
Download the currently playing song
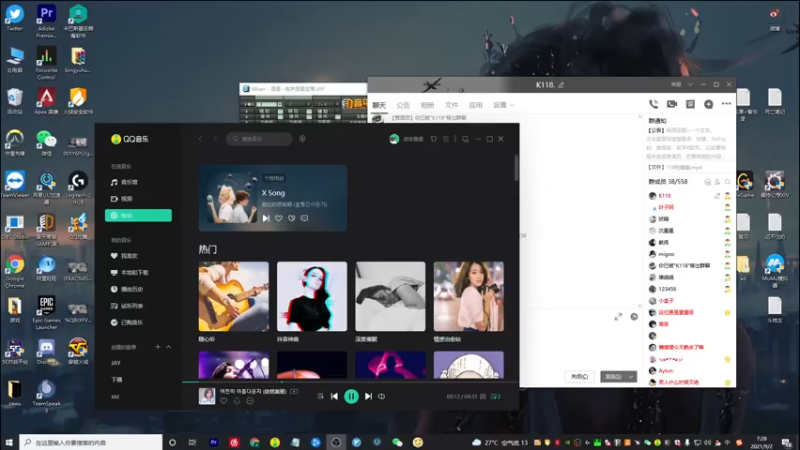(237, 401)
